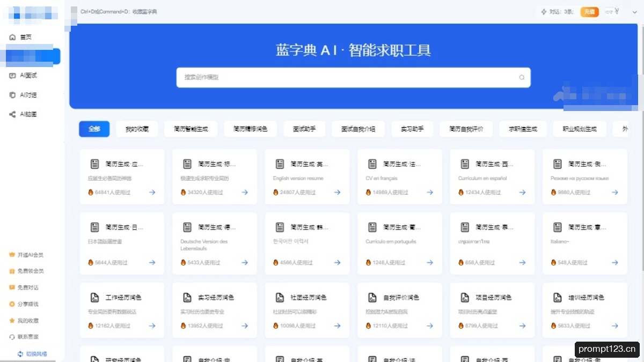Image resolution: width=644 pixels, height=362 pixels.
Task: Click arrow on card with 34320人使用过
Action: (245, 192)
